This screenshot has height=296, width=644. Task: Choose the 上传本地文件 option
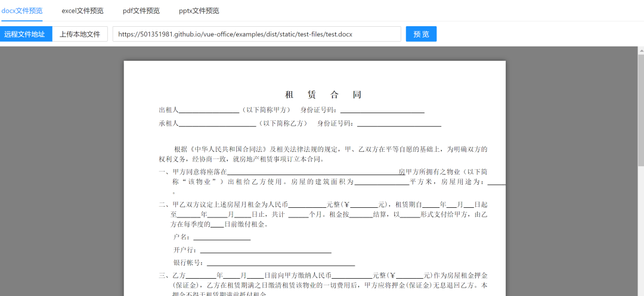point(80,34)
